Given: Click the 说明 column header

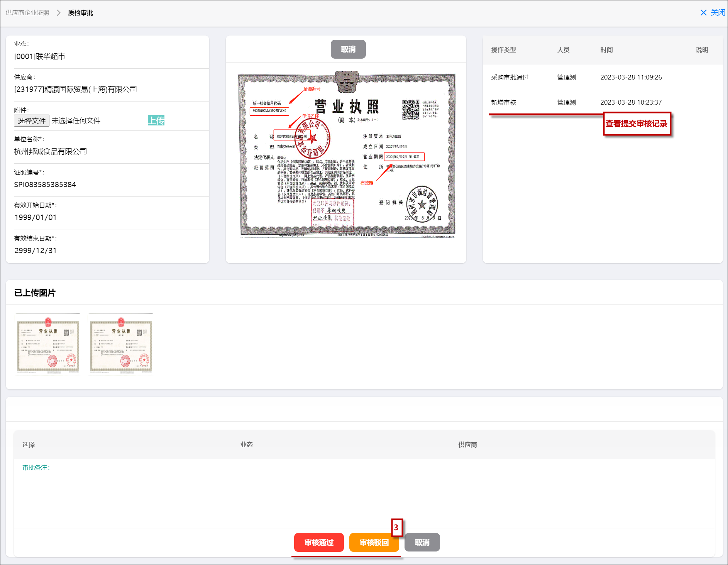Looking at the screenshot, I should [x=702, y=50].
